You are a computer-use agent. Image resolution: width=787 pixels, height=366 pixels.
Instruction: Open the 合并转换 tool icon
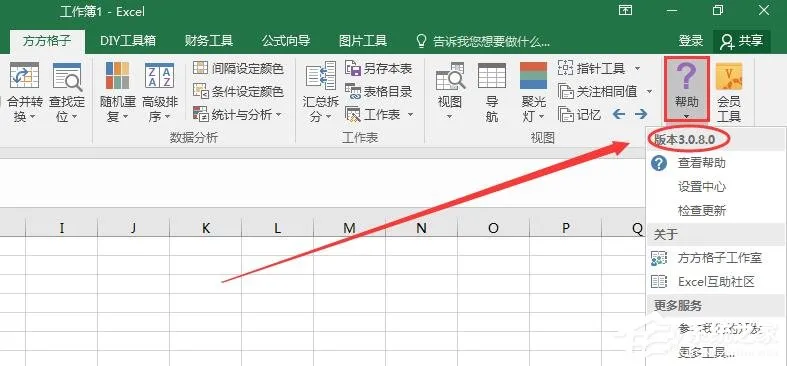pos(25,76)
